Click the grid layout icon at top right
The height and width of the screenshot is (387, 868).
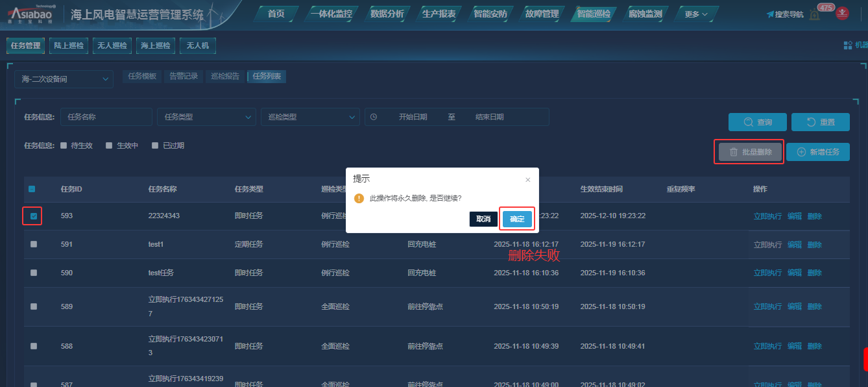coord(847,45)
